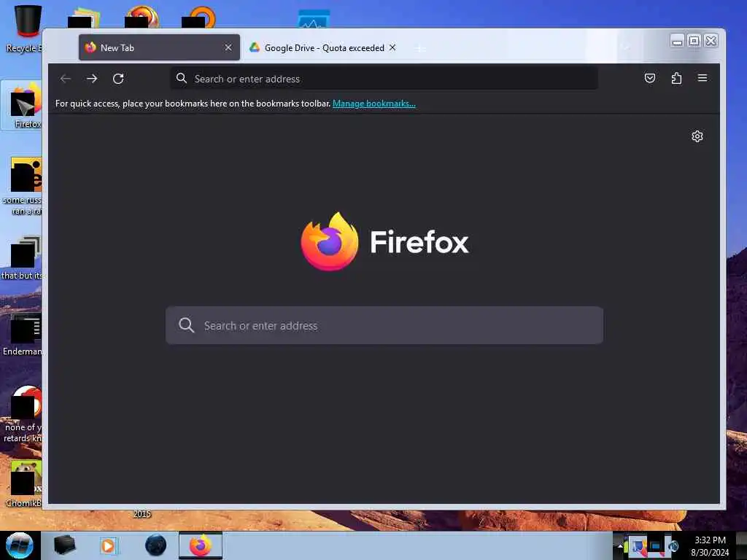Open the black box taskbar icon
The image size is (747, 560).
65,545
